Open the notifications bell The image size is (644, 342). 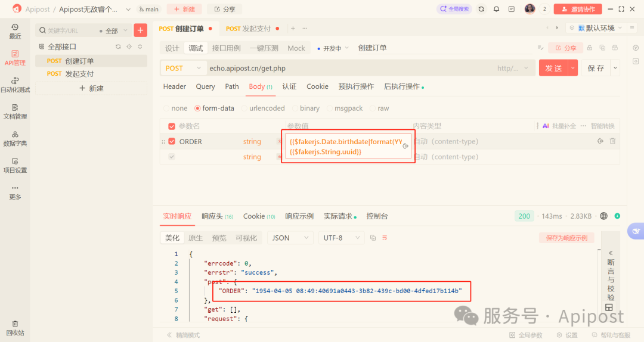click(x=496, y=9)
